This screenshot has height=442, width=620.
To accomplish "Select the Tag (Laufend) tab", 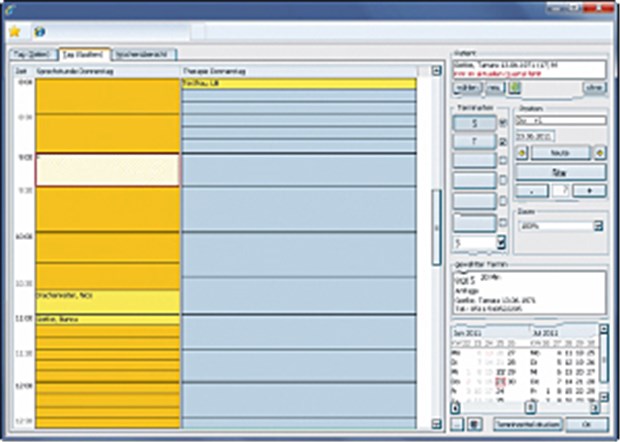I will tap(84, 55).
